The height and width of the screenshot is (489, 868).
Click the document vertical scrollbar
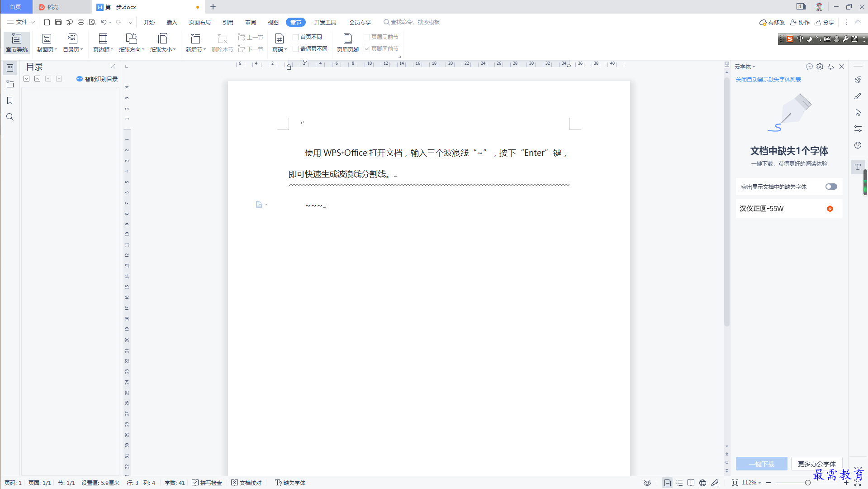[726, 201]
